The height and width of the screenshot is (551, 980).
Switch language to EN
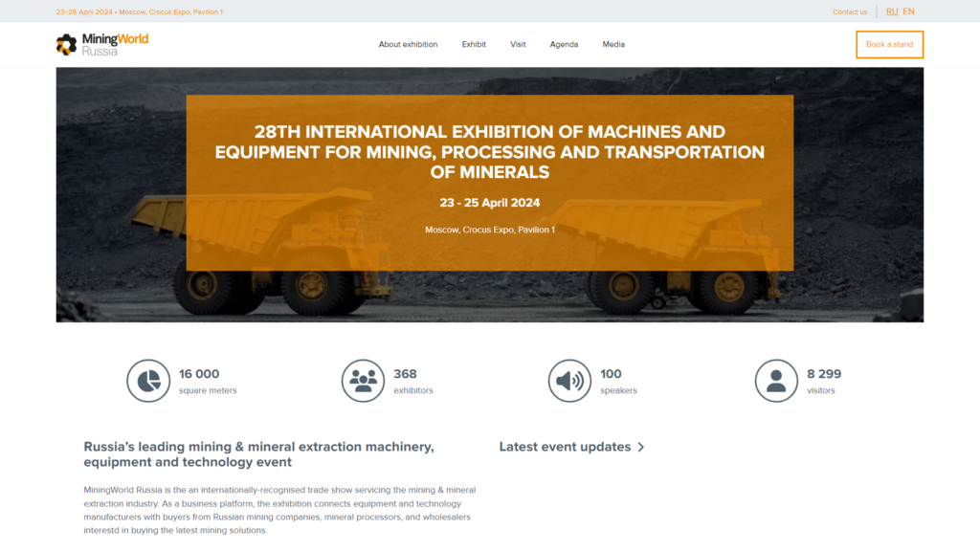pos(908,11)
